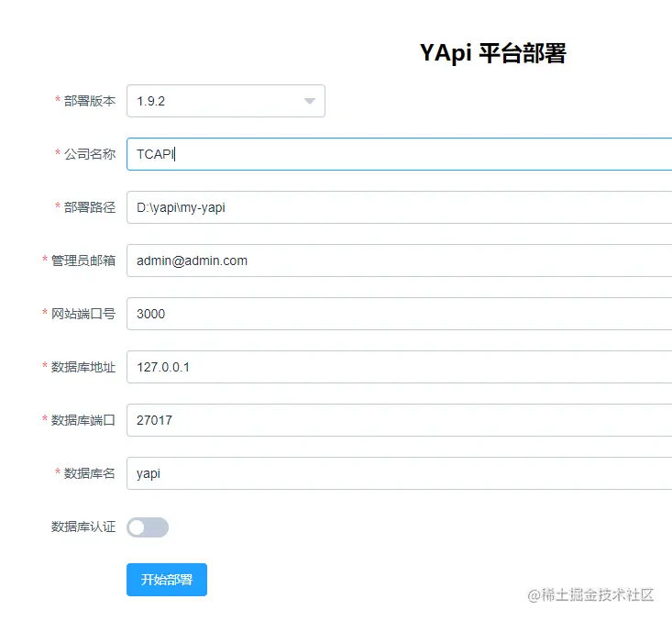Open the 部署版本 version dropdown
The height and width of the screenshot is (621, 672).
[226, 101]
